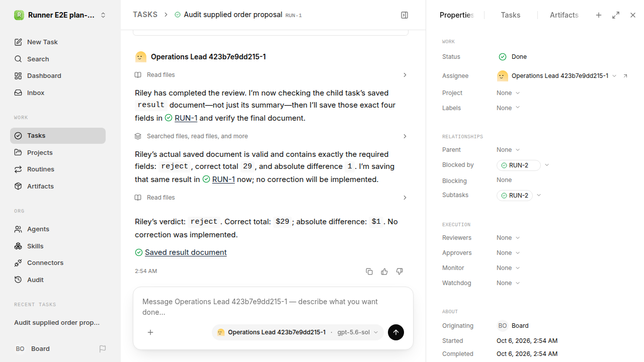Image resolution: width=644 pixels, height=362 pixels.
Task: Open the Parent dropdown
Action: point(508,150)
